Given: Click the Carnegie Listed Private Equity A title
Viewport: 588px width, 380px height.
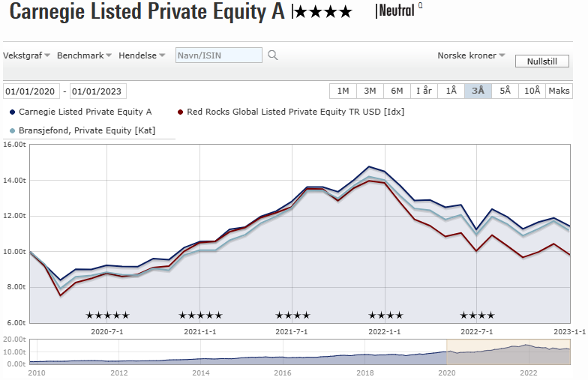Looking at the screenshot, I should coord(147,11).
